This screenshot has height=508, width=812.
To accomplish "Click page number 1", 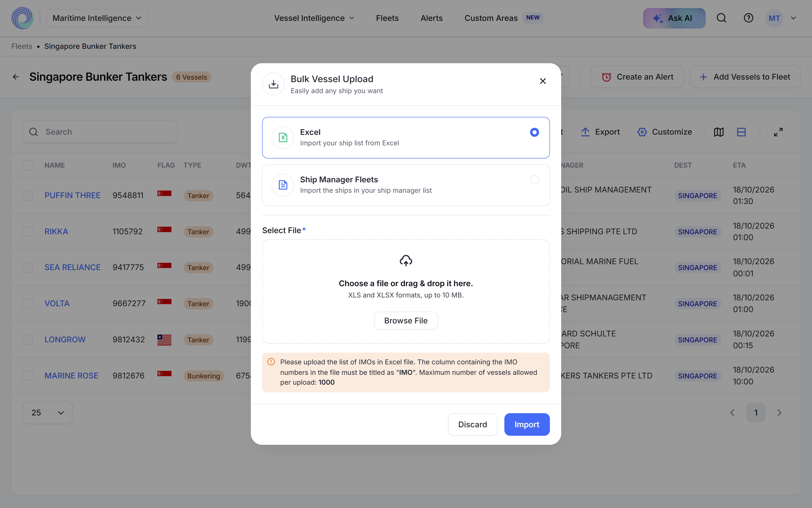I will coord(756,413).
